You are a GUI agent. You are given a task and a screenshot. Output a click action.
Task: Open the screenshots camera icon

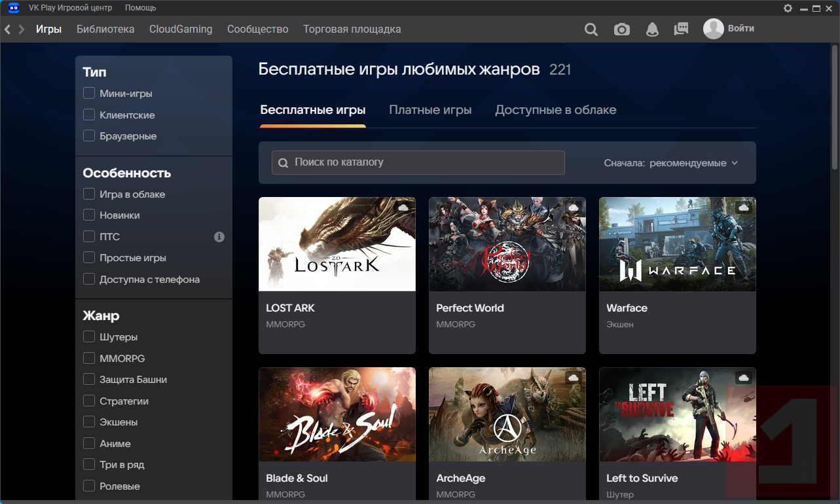(x=621, y=29)
